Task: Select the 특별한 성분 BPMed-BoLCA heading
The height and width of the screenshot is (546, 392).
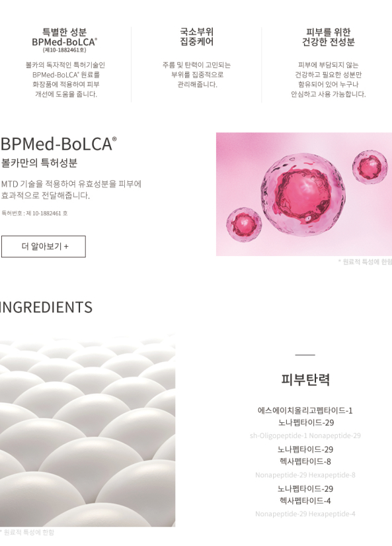Action: tap(64, 37)
